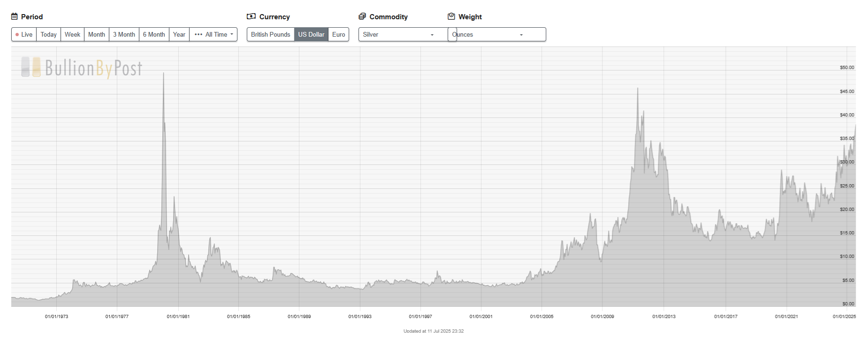Select the Week period
The height and width of the screenshot is (343, 868).
73,34
